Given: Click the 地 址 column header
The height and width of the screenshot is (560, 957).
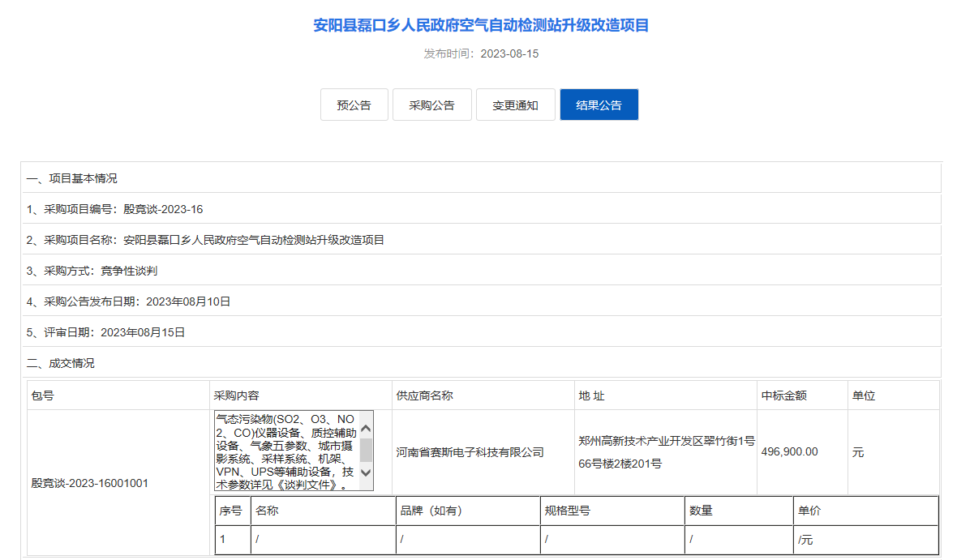Looking at the screenshot, I should click(666, 395).
